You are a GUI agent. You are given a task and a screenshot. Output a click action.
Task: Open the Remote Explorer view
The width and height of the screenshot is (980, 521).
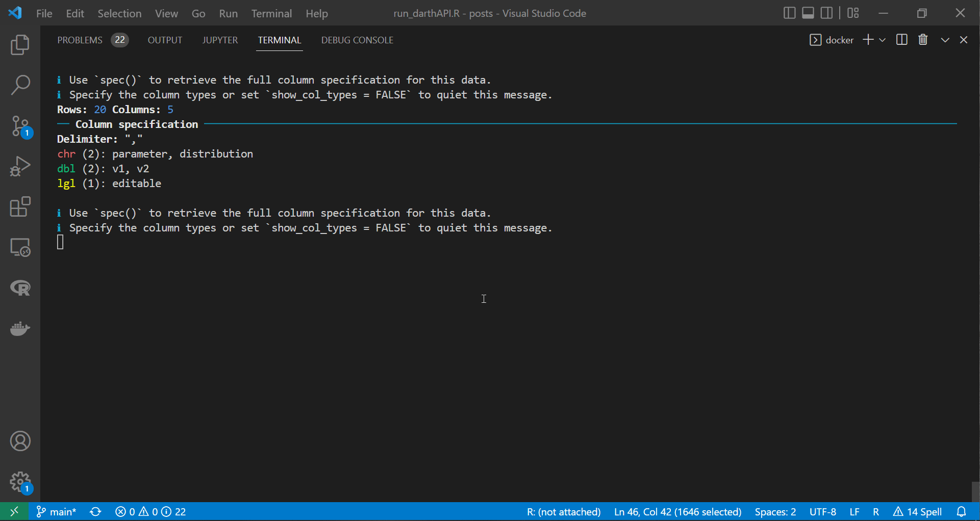pyautogui.click(x=20, y=248)
